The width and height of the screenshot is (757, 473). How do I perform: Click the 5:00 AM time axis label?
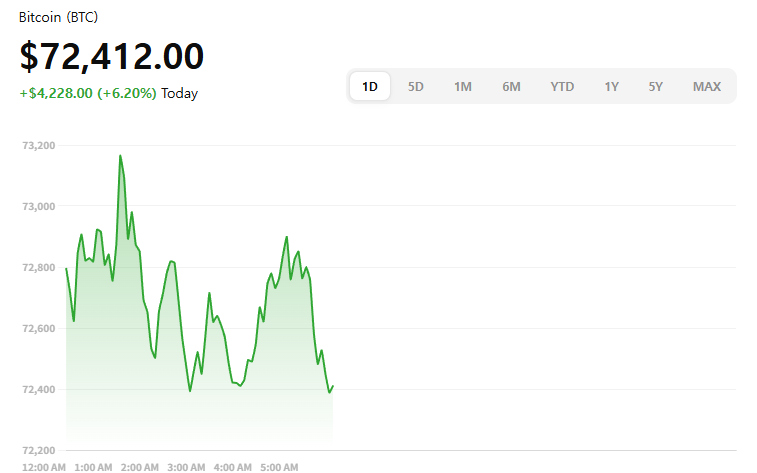tap(279, 467)
